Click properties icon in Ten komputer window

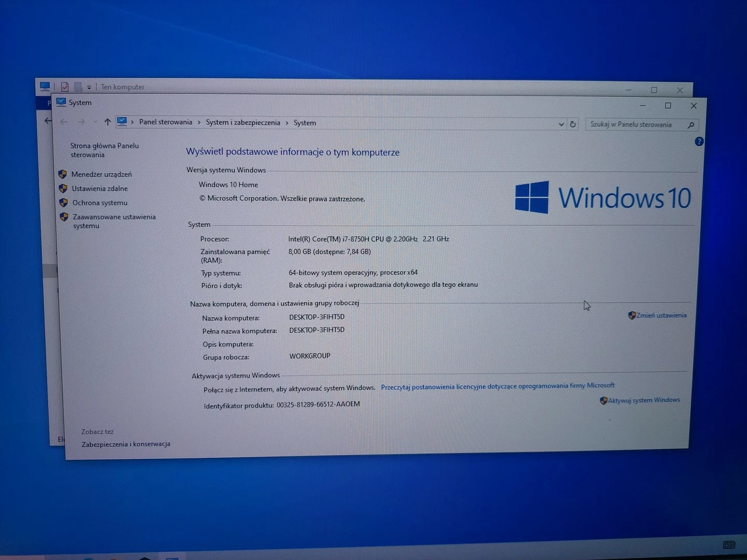pyautogui.click(x=65, y=87)
